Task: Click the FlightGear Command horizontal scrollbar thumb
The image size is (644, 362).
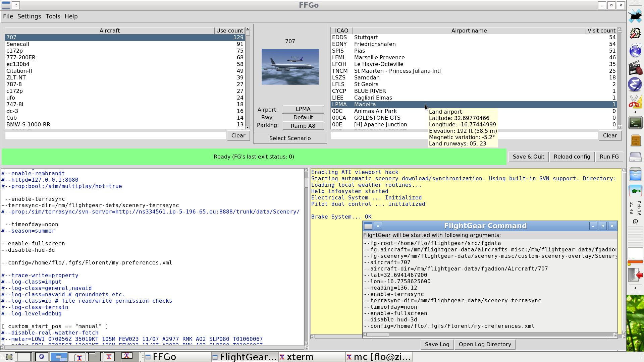Action: pos(378,335)
